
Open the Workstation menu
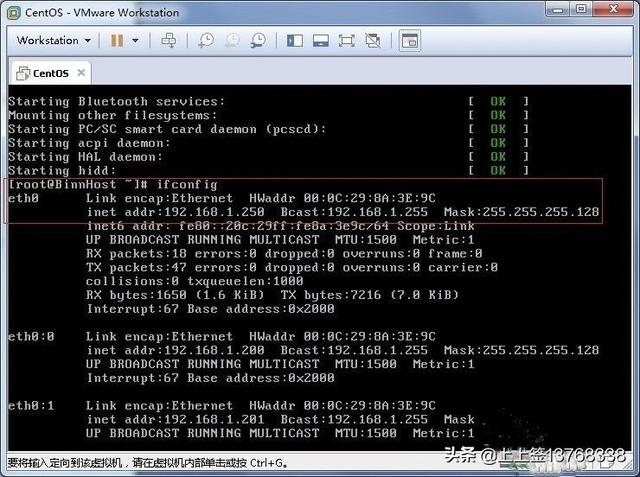coord(53,40)
